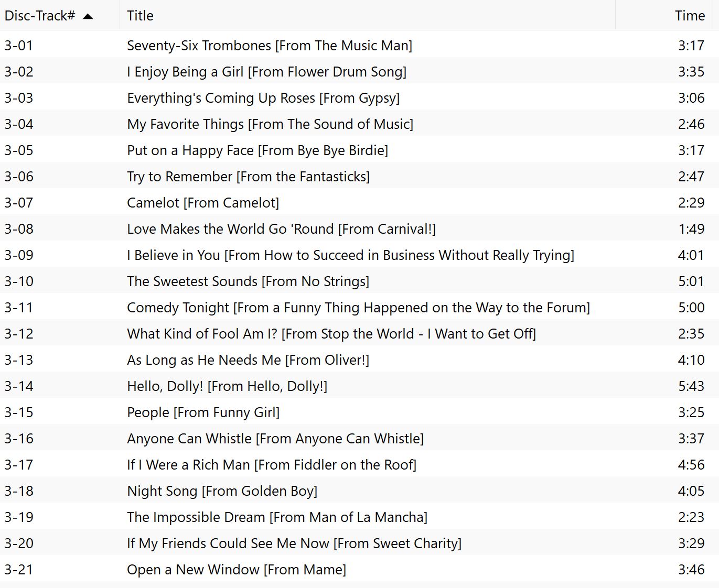Click track number 3-07 for Camelot
The width and height of the screenshot is (719, 588).
(19, 203)
